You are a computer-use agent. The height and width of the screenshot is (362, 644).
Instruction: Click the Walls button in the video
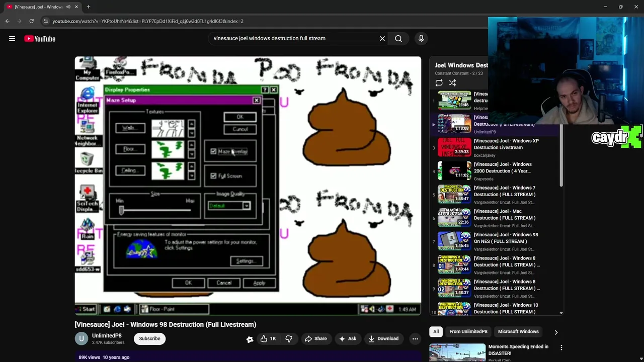tap(130, 128)
